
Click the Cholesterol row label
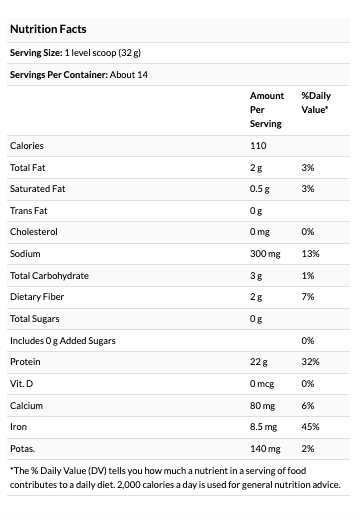coord(34,232)
